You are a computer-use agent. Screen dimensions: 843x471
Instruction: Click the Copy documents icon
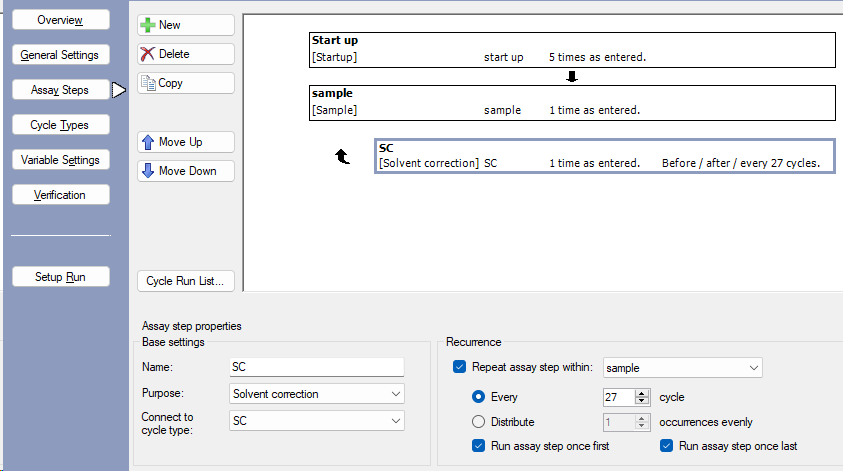point(148,83)
